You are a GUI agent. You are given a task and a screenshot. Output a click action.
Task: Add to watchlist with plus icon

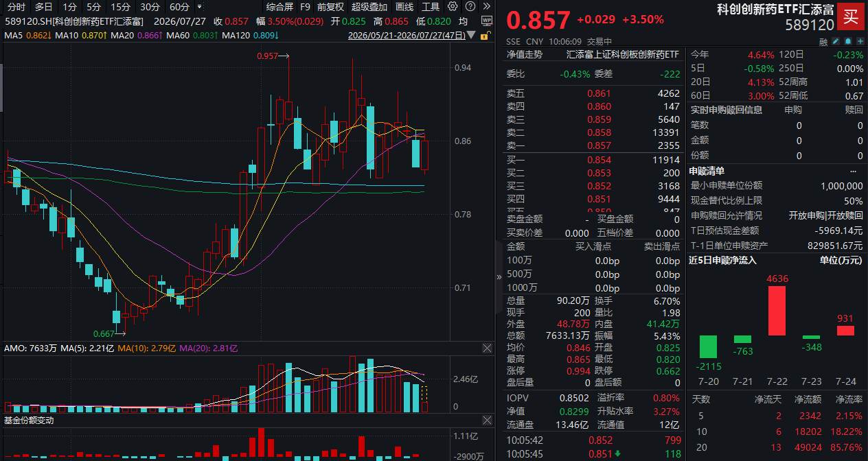[x=860, y=41]
